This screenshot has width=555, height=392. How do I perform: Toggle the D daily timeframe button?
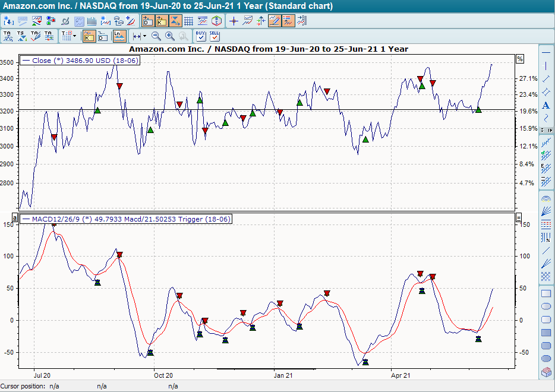[101, 36]
